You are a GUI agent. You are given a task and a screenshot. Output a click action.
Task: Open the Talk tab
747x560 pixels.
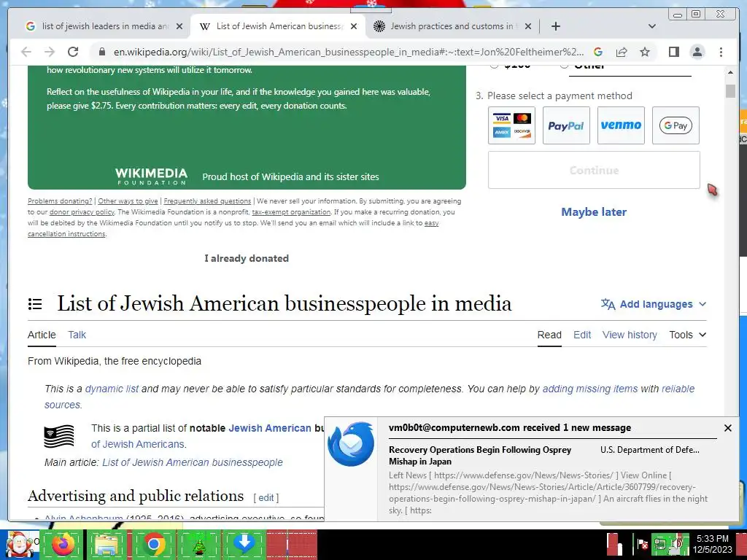[x=77, y=335]
